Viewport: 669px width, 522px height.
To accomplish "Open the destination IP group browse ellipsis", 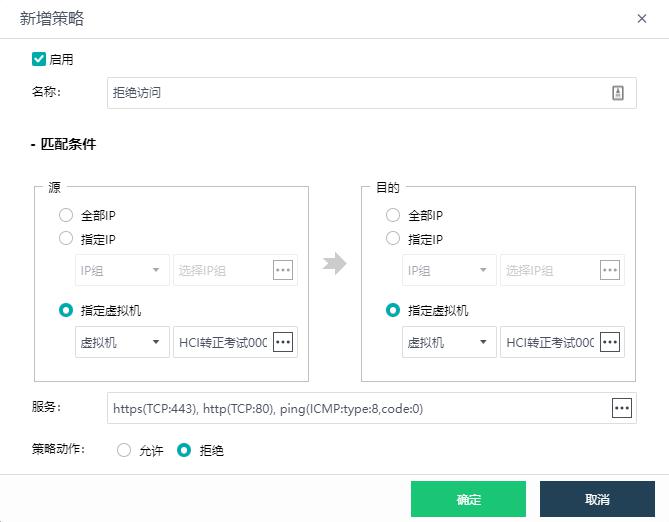I will 609,270.
